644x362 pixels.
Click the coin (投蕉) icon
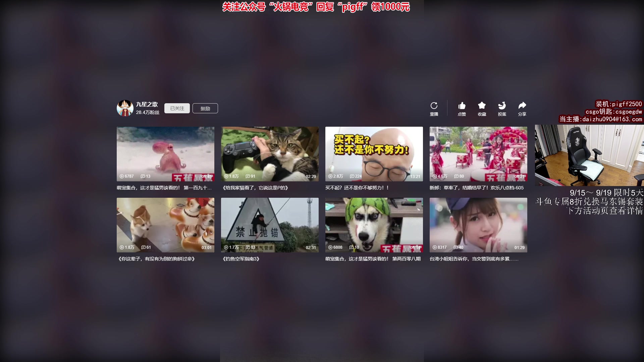502,106
